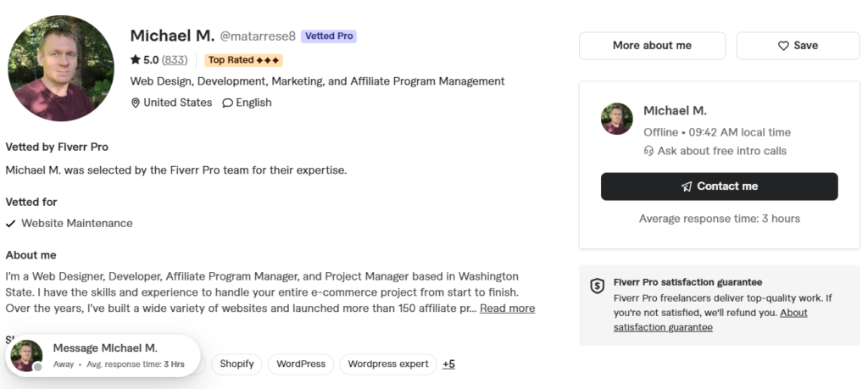
Task: Click the checkmark beside Website Maintenance
Action: point(10,224)
